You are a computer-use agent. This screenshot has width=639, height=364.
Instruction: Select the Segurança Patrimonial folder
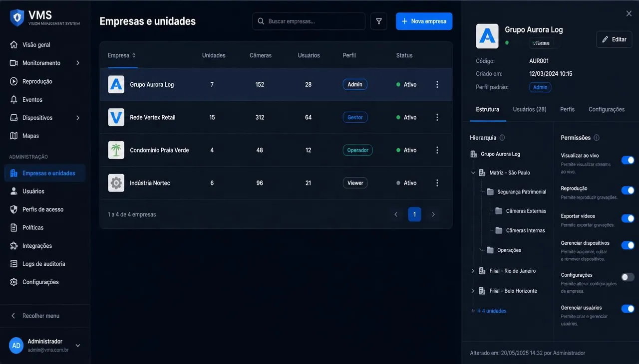pyautogui.click(x=516, y=192)
